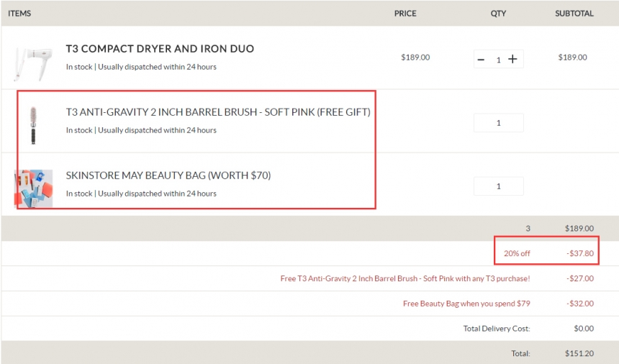Open Skinstore May Beauty Bag title link
Screen dimensions: 619x364
(168, 176)
